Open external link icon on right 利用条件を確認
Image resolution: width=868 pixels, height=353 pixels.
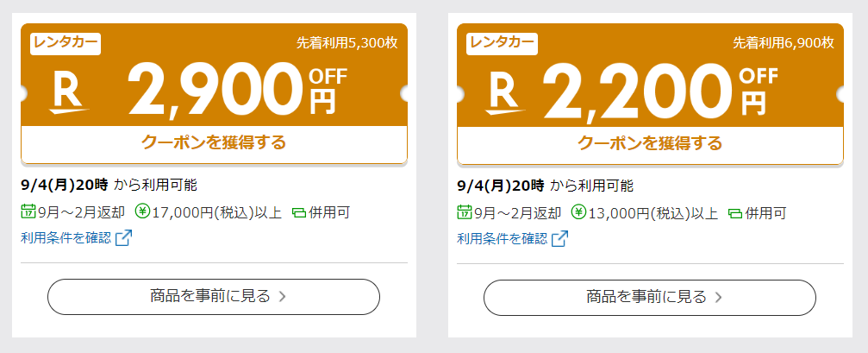559,239
